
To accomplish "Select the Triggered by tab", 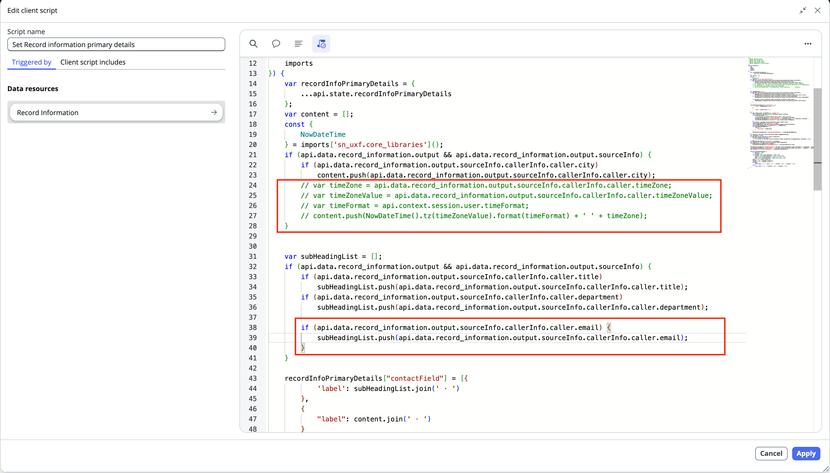I will (32, 62).
